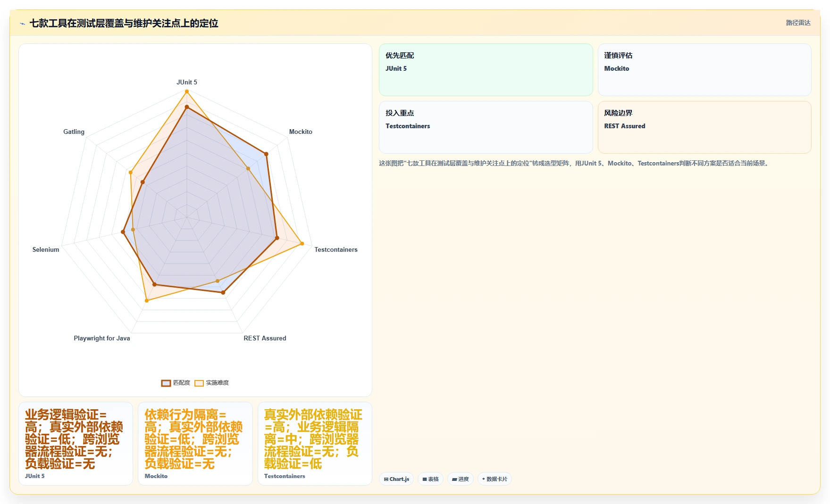The height and width of the screenshot is (504, 830).
Task: Click the 进度 tag chip
Action: (461, 479)
